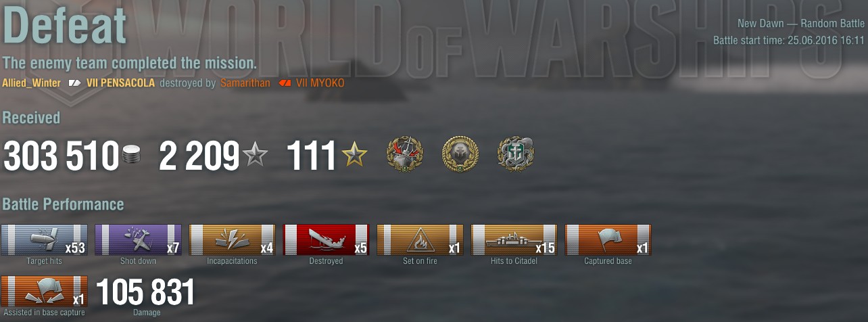The image size is (868, 322).
Task: Click the middle helmet achievement medal
Action: [x=460, y=154]
